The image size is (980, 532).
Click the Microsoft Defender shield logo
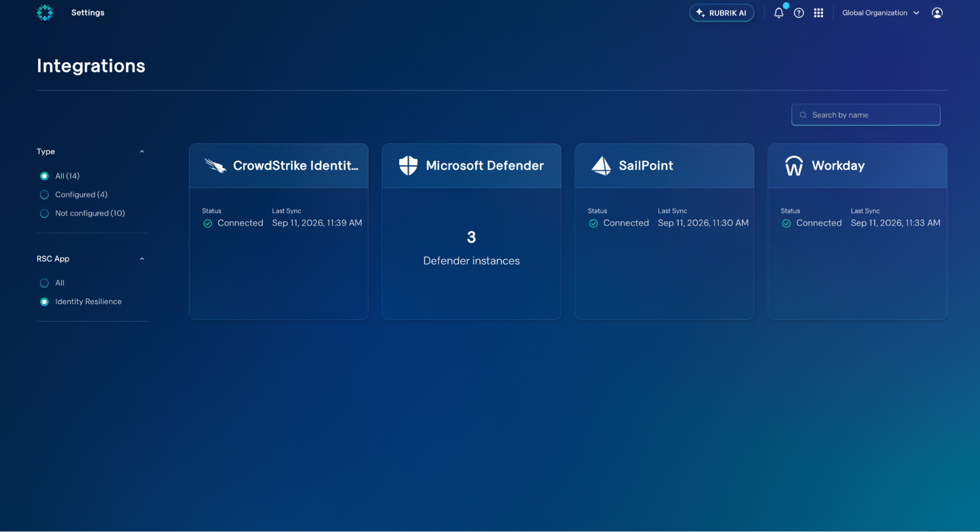(408, 166)
